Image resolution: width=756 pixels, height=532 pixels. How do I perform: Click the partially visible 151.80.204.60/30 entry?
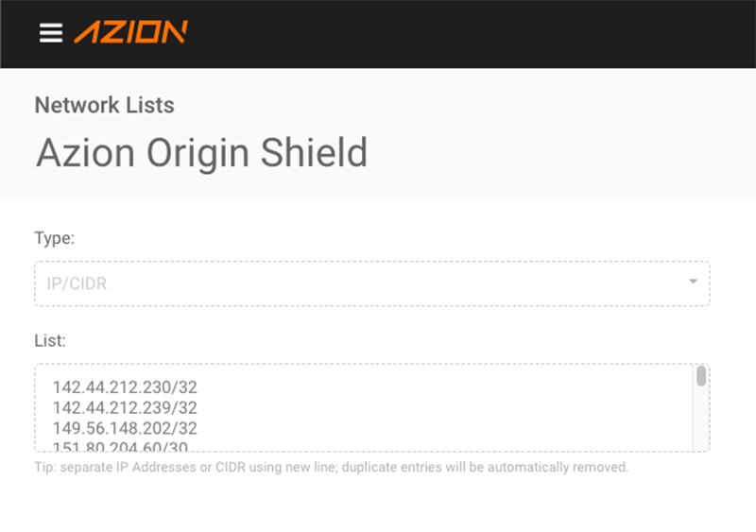[120, 447]
